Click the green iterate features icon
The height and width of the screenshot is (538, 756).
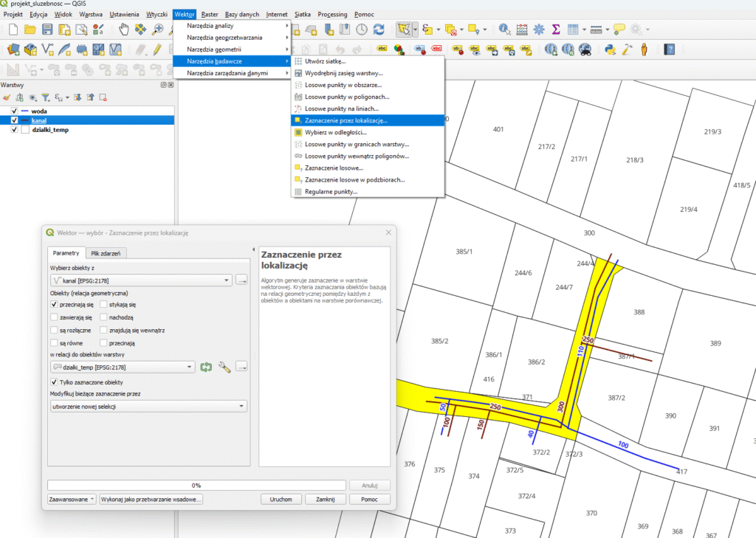coord(207,367)
